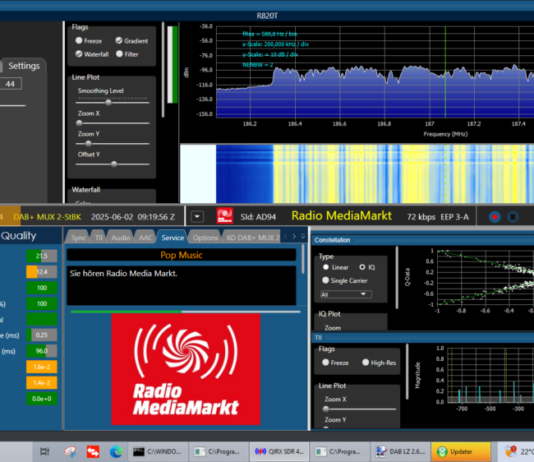
Task: Start recording with the red record button
Action: click(x=494, y=217)
